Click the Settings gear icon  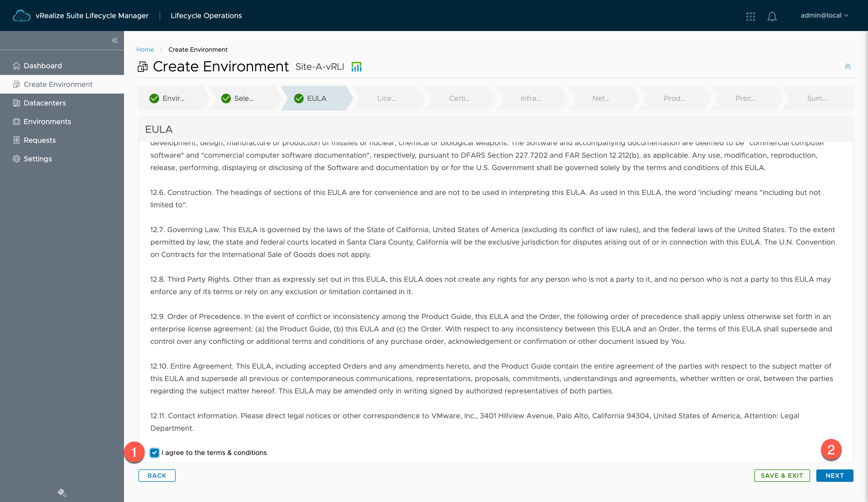17,159
